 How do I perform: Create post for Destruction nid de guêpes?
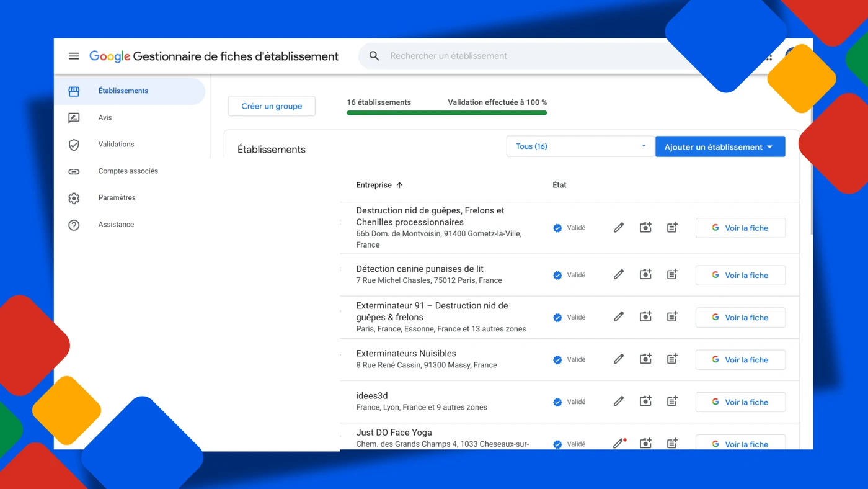672,228
